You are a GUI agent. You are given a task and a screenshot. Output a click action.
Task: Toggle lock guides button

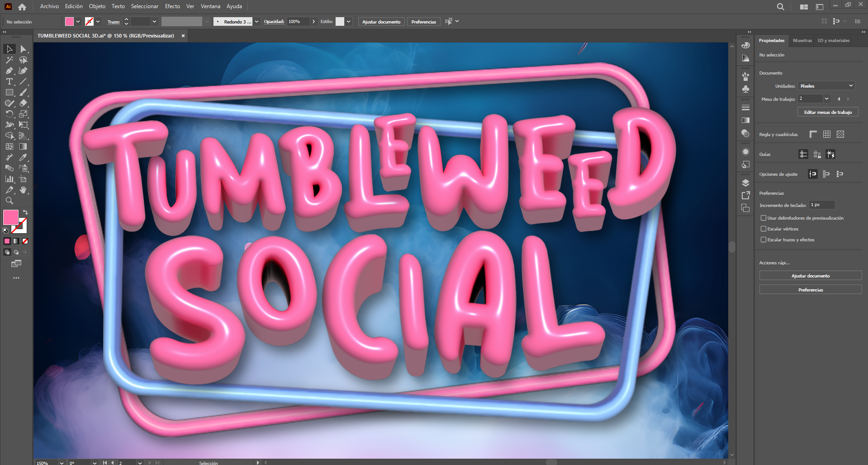[x=817, y=154]
